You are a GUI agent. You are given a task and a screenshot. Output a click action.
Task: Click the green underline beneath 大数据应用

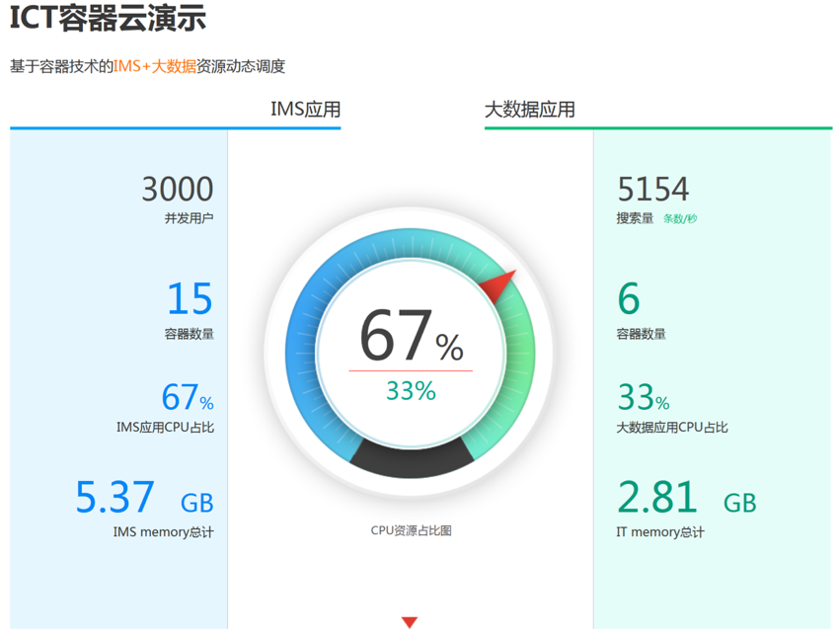click(x=655, y=127)
